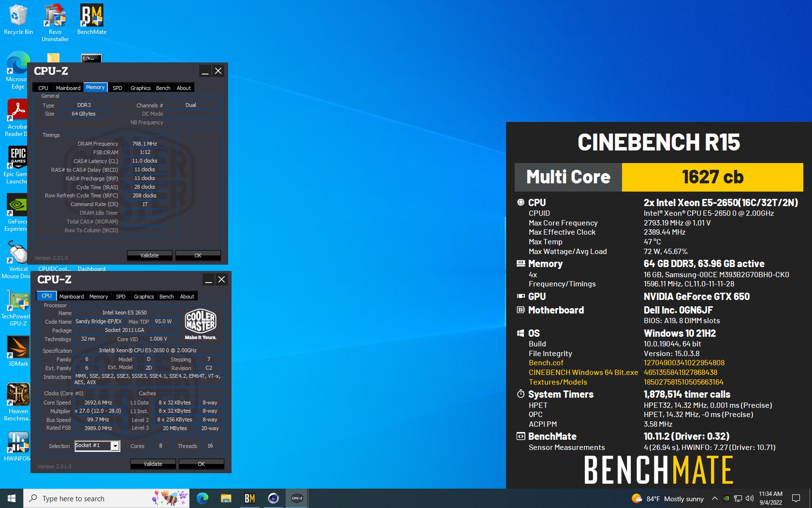Open File Explorer from the taskbar

[226, 498]
